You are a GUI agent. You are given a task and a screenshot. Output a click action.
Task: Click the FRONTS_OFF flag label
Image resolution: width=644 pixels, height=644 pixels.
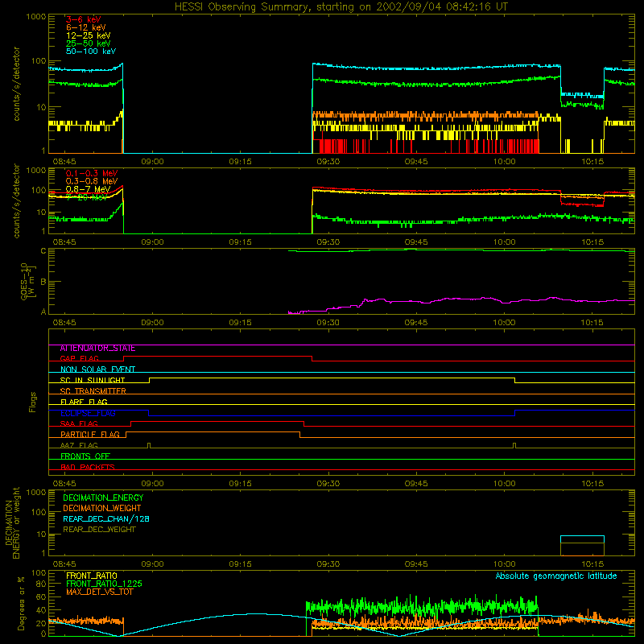[85, 456]
